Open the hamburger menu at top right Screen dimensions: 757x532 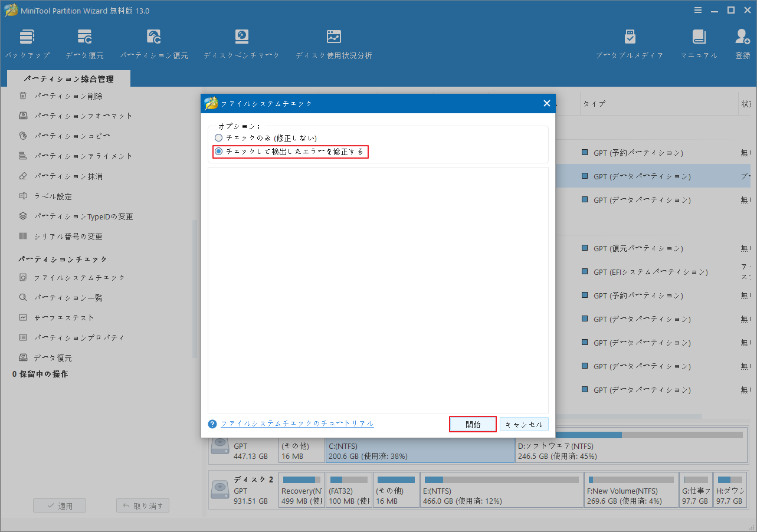698,9
